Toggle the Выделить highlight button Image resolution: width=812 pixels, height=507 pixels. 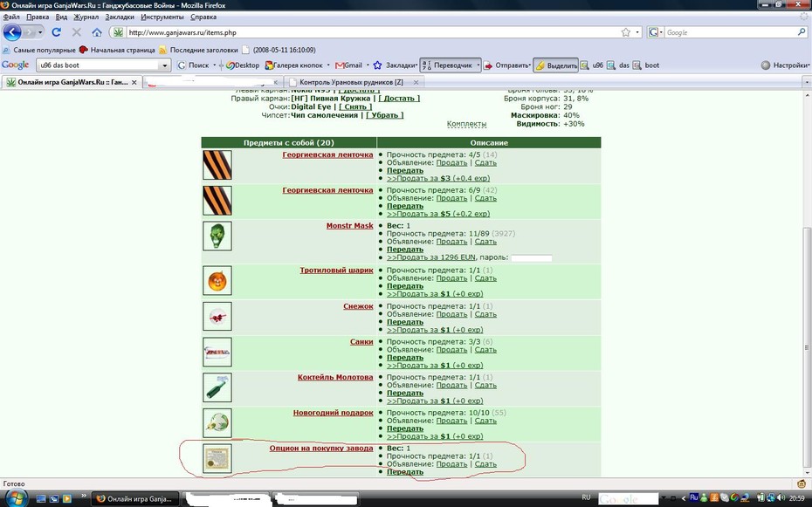(555, 65)
